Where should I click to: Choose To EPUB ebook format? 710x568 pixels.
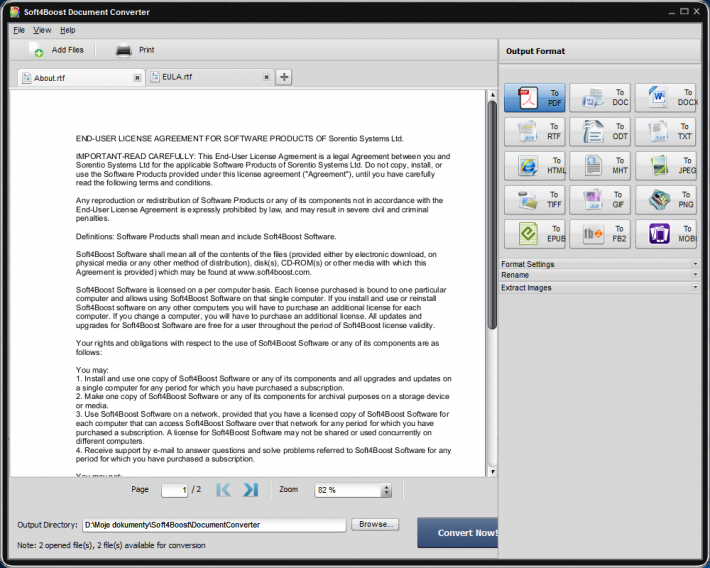[534, 234]
